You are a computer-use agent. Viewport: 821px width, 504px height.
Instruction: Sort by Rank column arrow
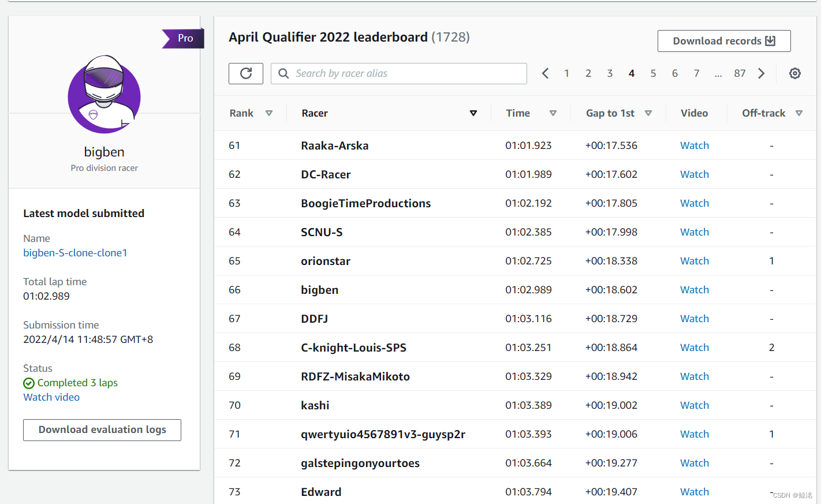coord(269,113)
